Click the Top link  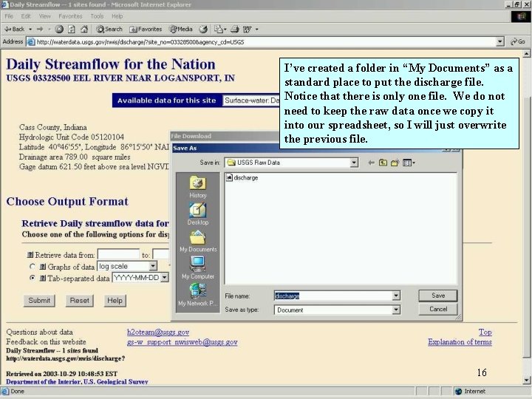[485, 332]
